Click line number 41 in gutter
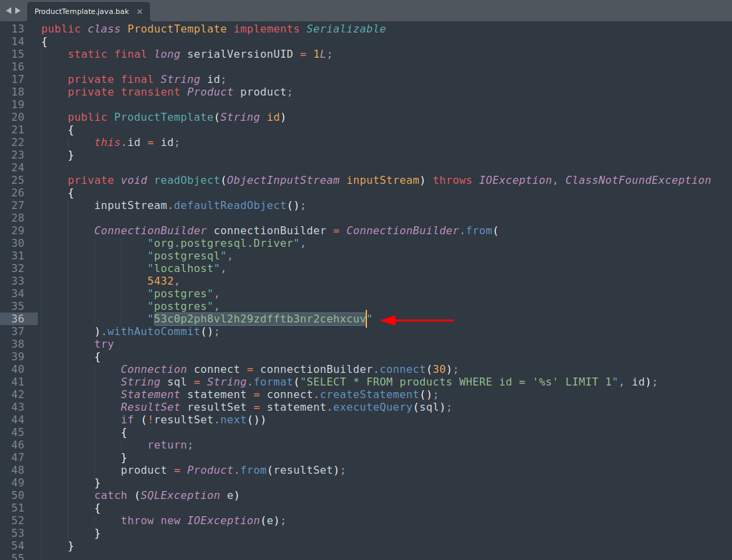The height and width of the screenshot is (560, 732). click(x=18, y=382)
